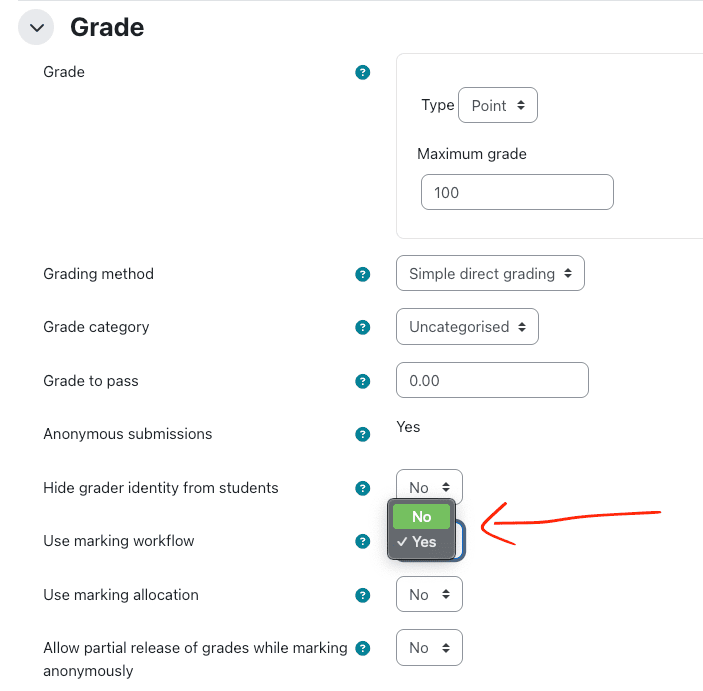Screen dimensions: 703x691
Task: Open help for Allow partial release of grades
Action: [x=363, y=648]
